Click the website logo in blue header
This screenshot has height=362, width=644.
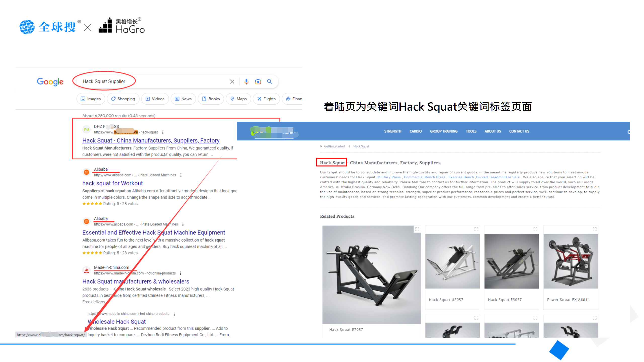(274, 132)
